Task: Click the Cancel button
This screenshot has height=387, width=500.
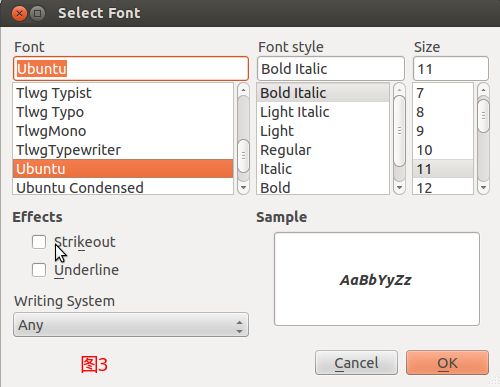Action: [356, 363]
